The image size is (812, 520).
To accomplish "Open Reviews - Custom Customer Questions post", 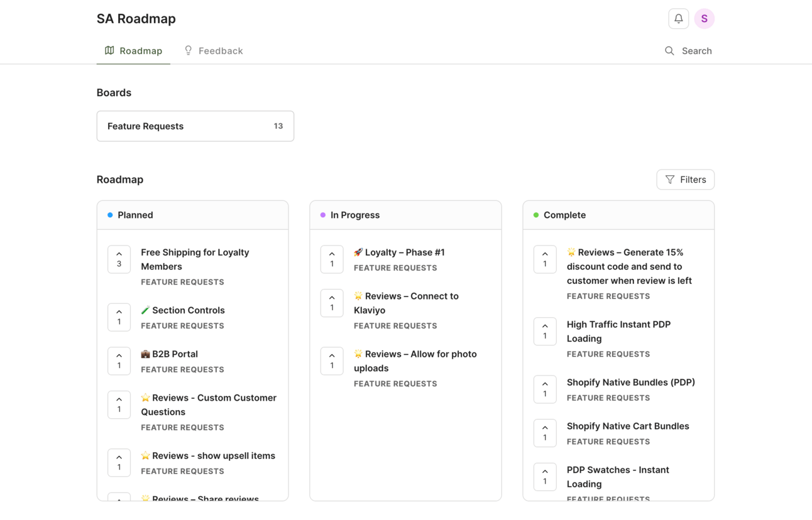I will tap(208, 404).
